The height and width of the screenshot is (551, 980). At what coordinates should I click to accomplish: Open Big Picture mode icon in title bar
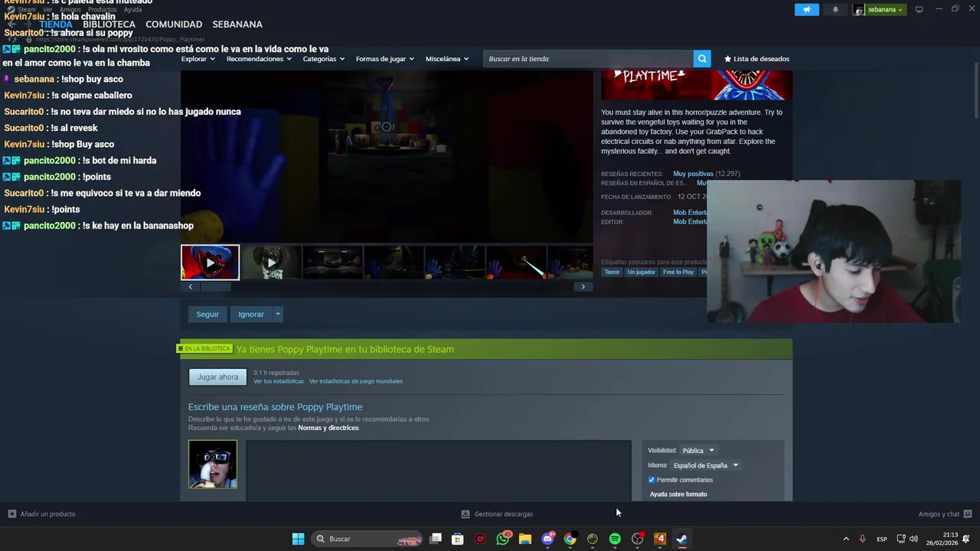[919, 9]
